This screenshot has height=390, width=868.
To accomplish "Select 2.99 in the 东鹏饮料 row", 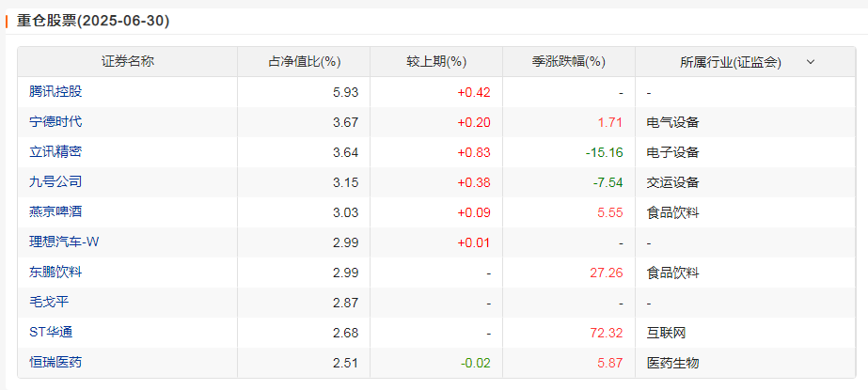I will [346, 273].
